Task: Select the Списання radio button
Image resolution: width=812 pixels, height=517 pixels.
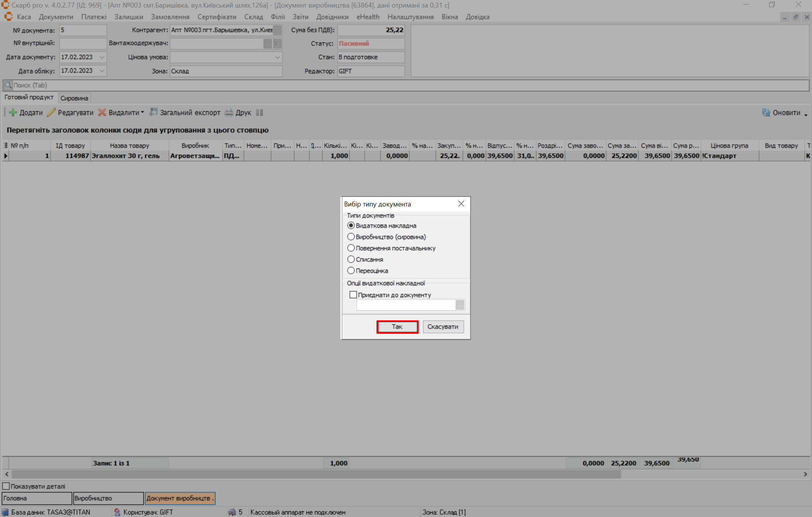Action: click(351, 259)
